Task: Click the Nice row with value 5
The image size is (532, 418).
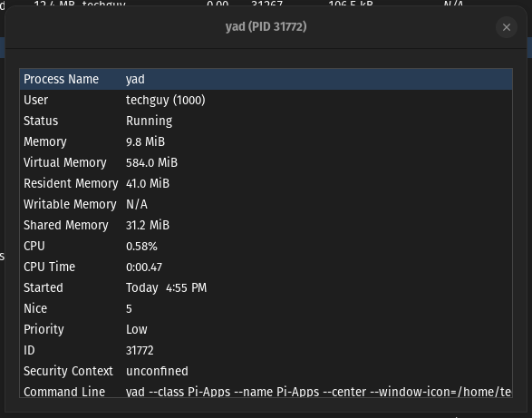Action: pos(266,308)
